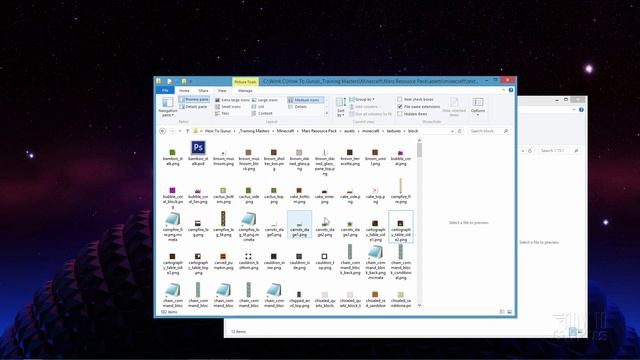Navigate to Minecraft in the breadcrumb
Screen dimensions: 640x360
pyautogui.click(x=285, y=131)
